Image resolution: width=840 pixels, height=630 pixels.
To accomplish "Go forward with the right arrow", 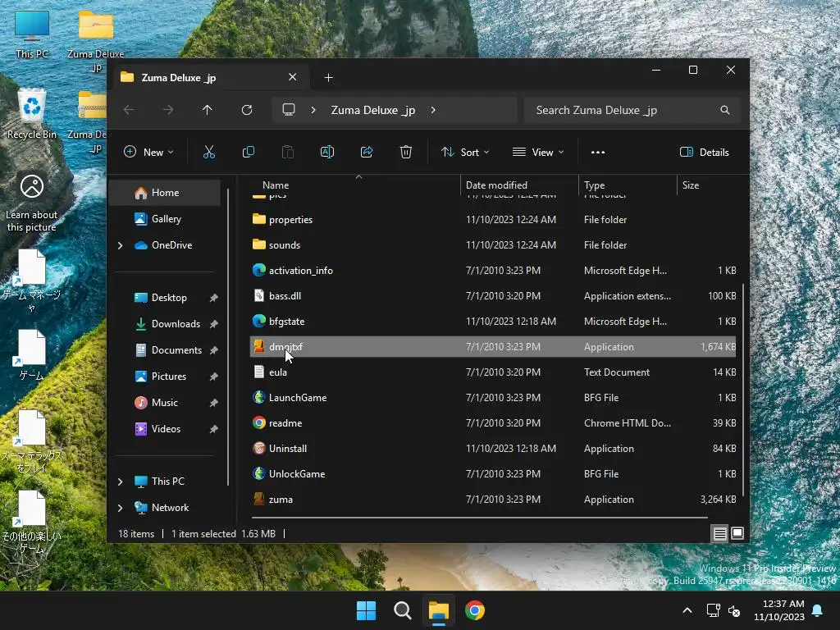I will point(168,110).
